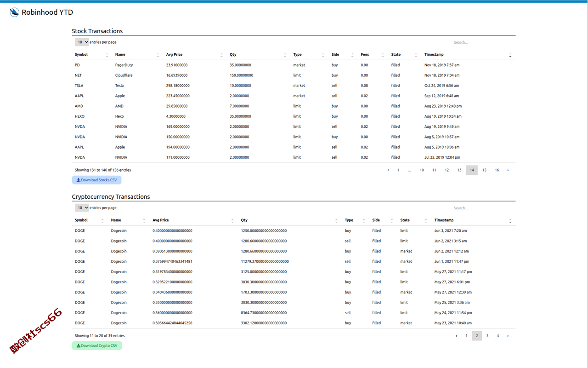Click timestamp Jun 3, 2021 7:20 am
Image resolution: width=588 pixels, height=368 pixels.
(451, 231)
